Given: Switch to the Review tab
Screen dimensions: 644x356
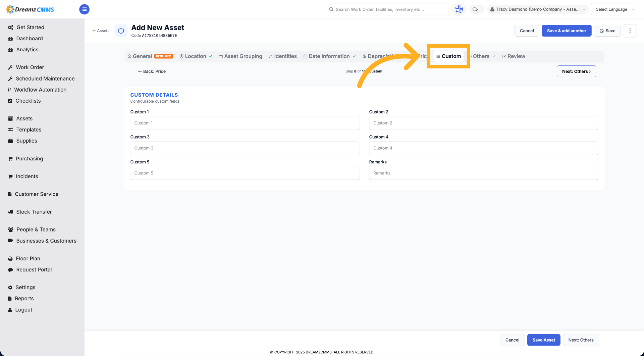Looking at the screenshot, I should 514,56.
